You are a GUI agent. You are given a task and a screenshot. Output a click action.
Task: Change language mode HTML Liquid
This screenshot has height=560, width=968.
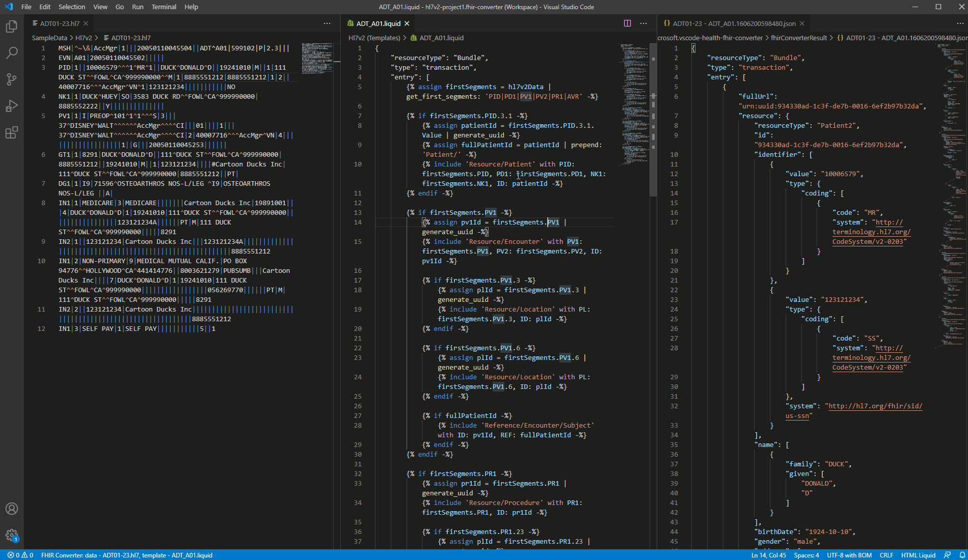918,555
